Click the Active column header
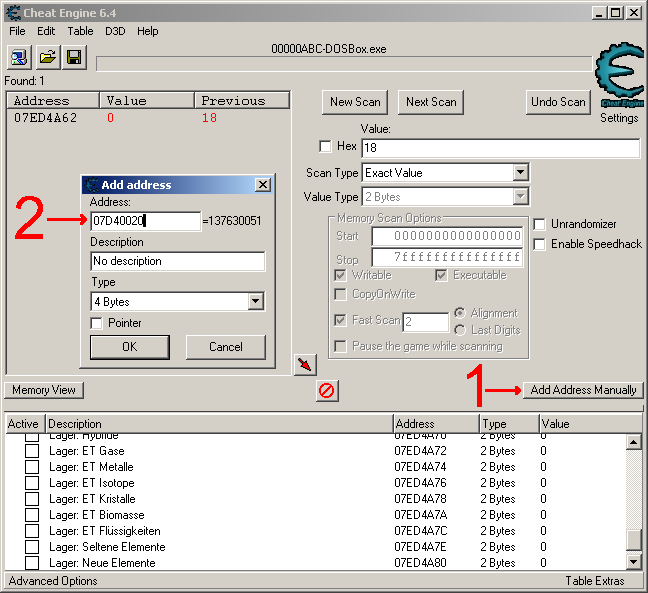The height and width of the screenshot is (593, 648). click(23, 424)
